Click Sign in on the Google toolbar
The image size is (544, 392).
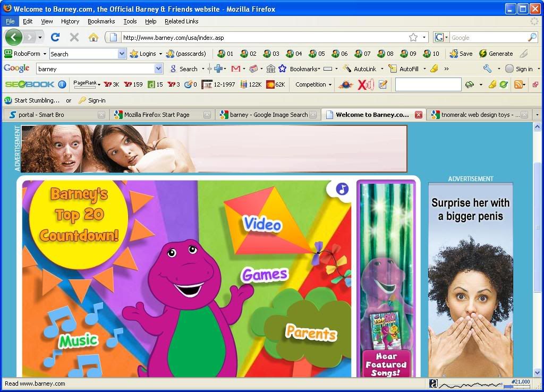pyautogui.click(x=520, y=69)
